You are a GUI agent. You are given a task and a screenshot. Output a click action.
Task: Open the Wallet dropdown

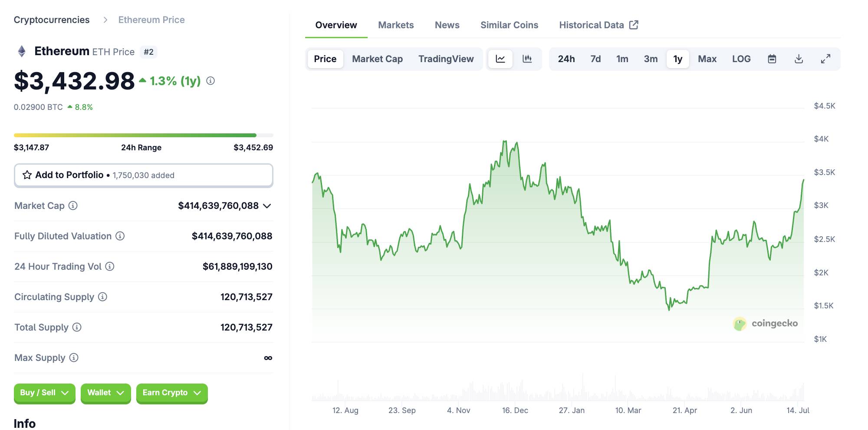click(x=106, y=393)
